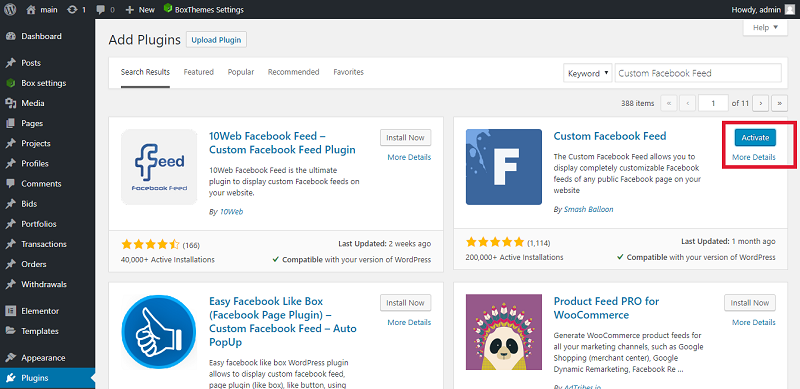Open BoxThemes Settings cube icon
This screenshot has width=800, height=389.
(x=167, y=9)
